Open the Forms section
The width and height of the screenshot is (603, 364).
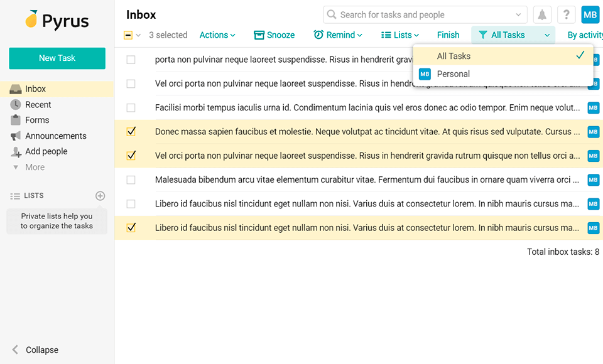click(x=38, y=120)
